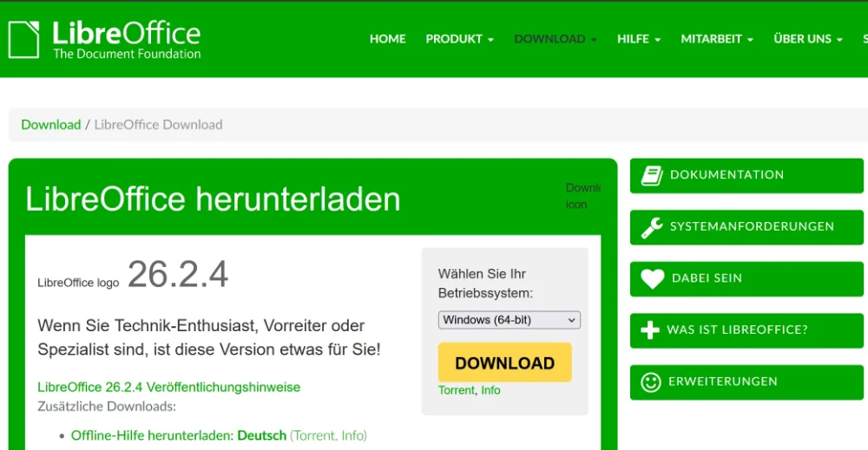Click the Zusätzliche Downloads label

click(107, 407)
